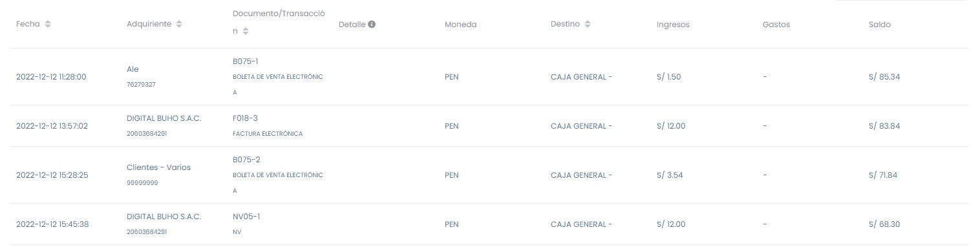This screenshot has height=247, width=980.
Task: Open document B075-2 entry
Action: [x=246, y=160]
